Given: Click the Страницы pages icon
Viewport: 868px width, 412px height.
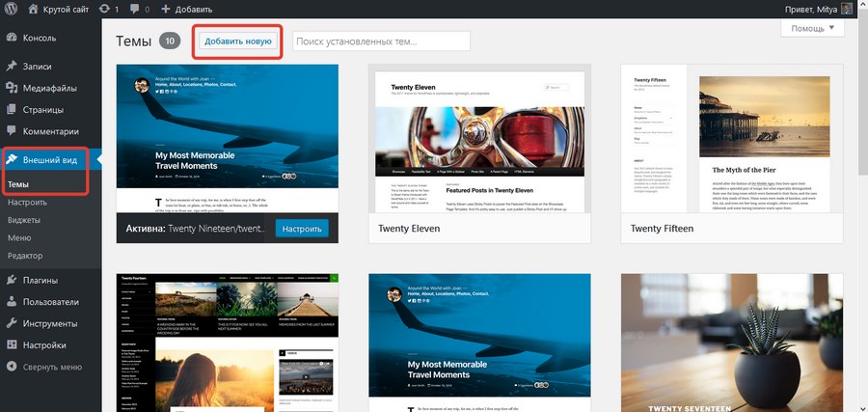Looking at the screenshot, I should coord(12,110).
